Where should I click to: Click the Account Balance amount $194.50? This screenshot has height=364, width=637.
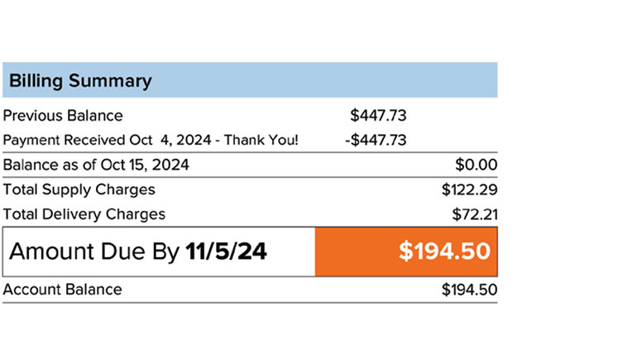469,290
